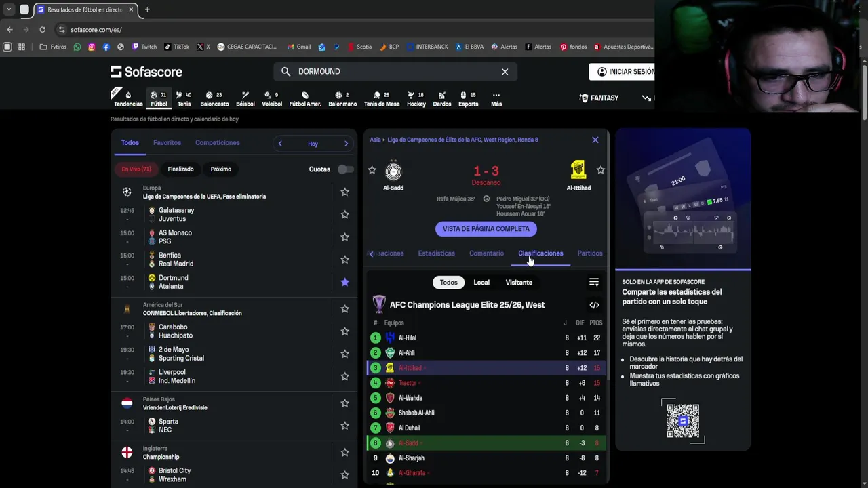Go back in browser history

tap(9, 29)
